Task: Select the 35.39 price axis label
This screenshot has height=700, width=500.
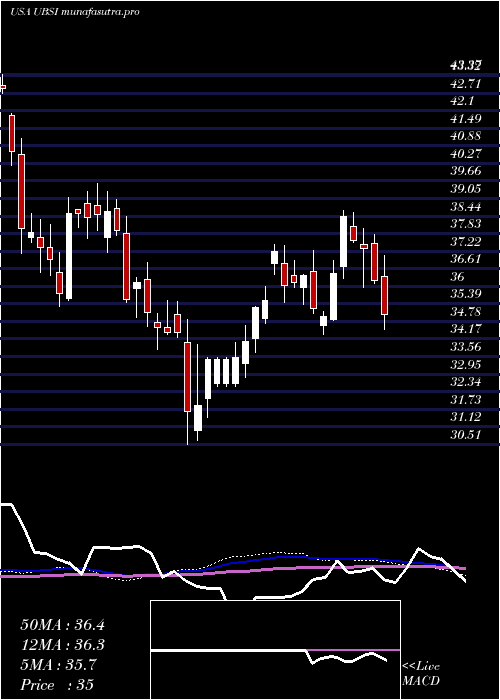Action: point(466,294)
